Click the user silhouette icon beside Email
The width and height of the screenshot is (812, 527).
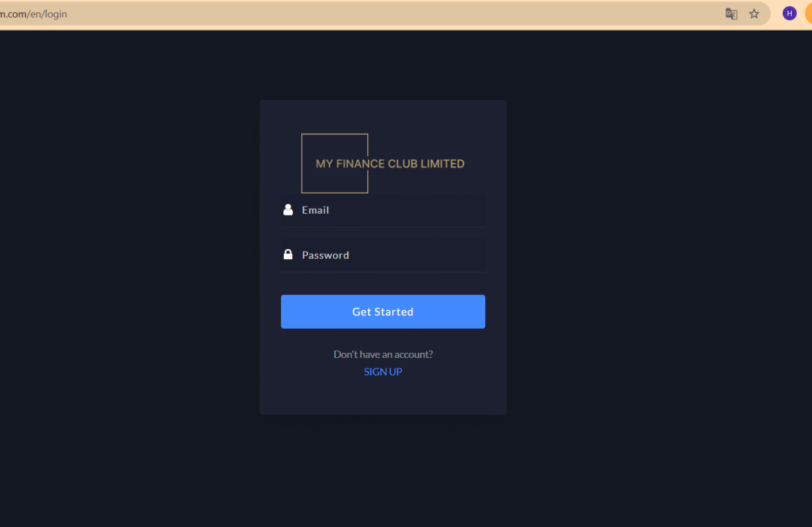coord(288,209)
